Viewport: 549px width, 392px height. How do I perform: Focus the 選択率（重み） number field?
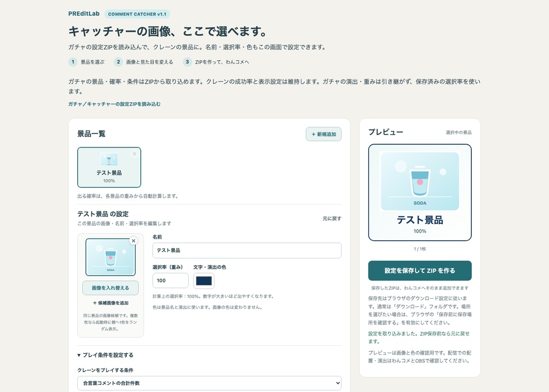pyautogui.click(x=170, y=280)
